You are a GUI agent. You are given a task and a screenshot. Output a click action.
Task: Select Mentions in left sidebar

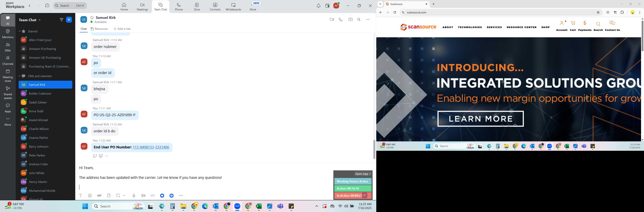tap(8, 34)
